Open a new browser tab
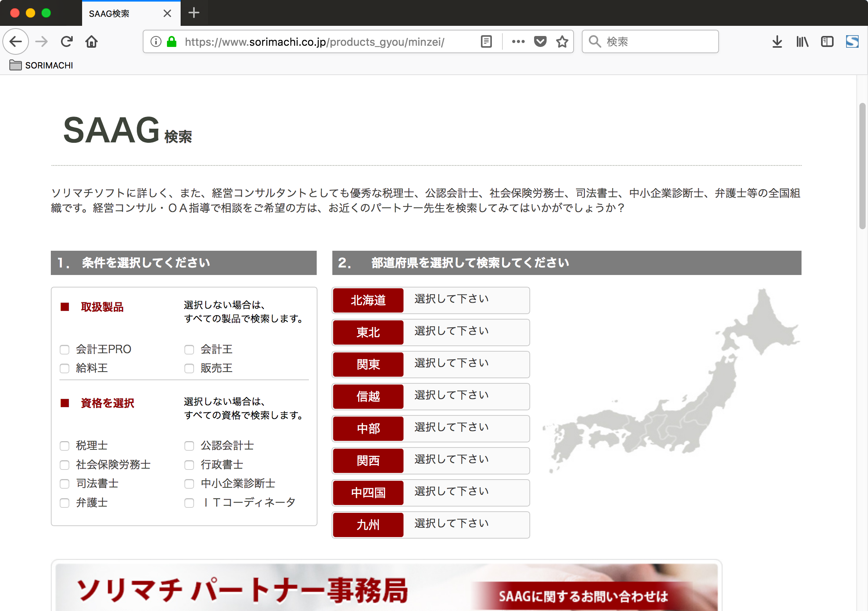Image resolution: width=868 pixels, height=611 pixels. [194, 13]
